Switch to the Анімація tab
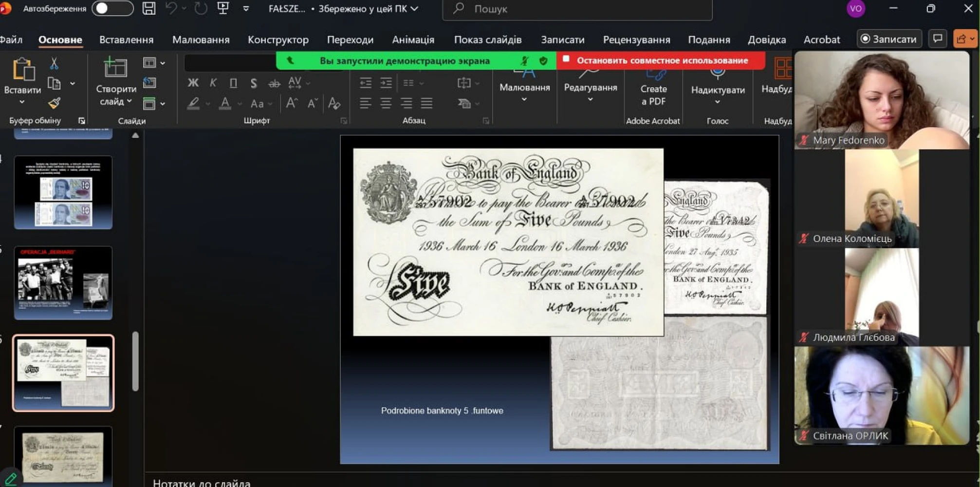Screen dimensions: 980x487 (413, 39)
